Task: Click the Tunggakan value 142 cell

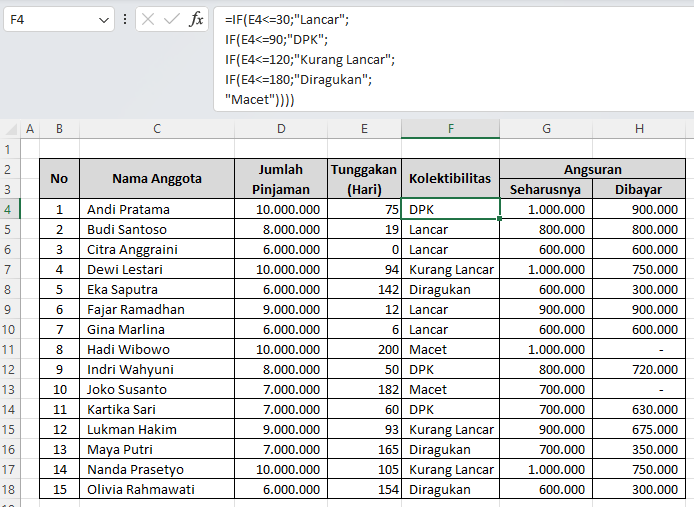Action: pos(364,289)
